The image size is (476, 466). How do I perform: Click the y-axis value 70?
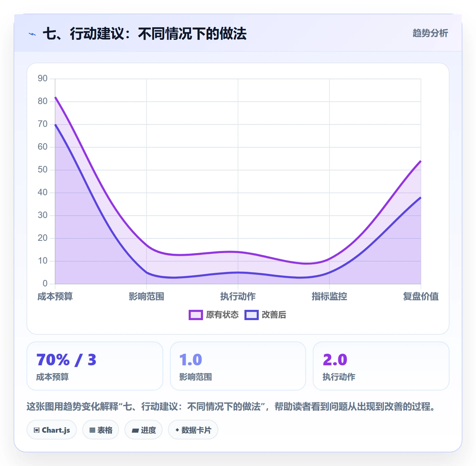[x=43, y=124]
